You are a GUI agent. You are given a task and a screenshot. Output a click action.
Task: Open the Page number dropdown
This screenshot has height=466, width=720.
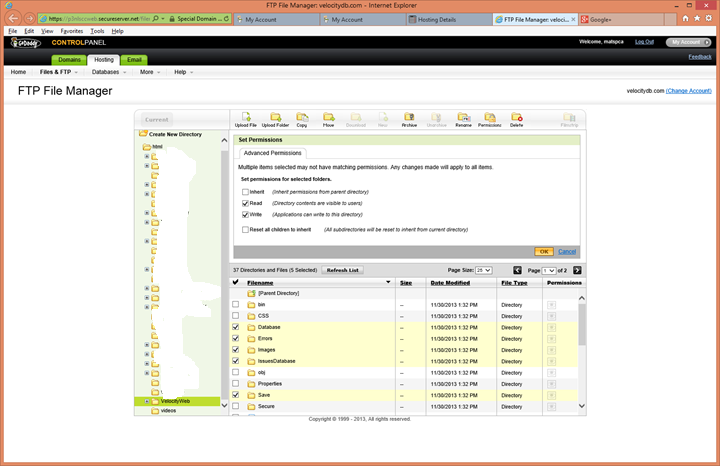549,270
